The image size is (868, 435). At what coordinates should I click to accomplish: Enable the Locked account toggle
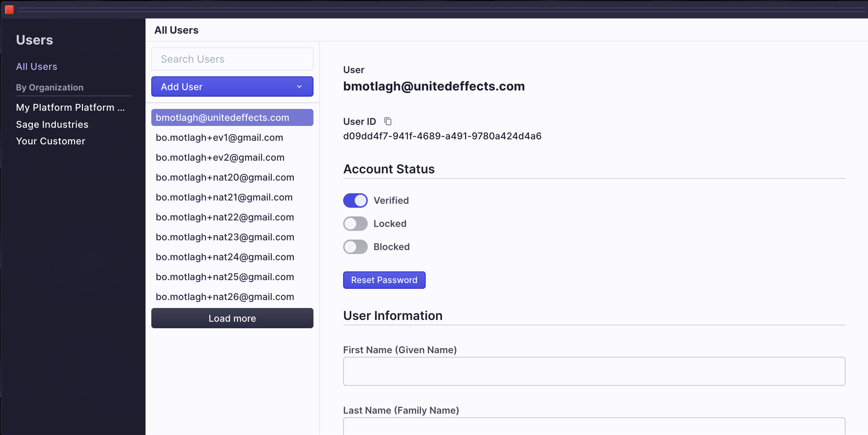[x=355, y=224]
